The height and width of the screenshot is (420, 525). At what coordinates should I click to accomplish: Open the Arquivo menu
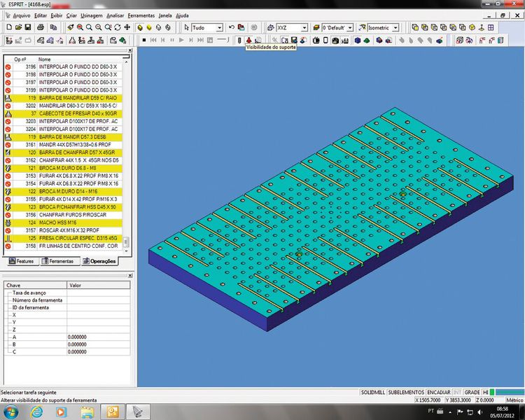(22, 15)
